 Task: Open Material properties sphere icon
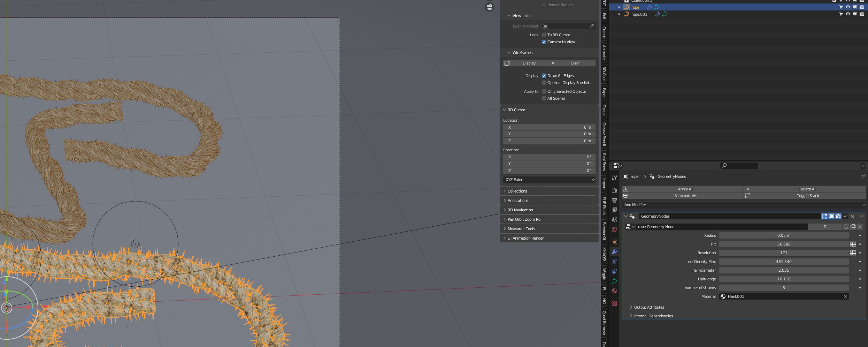pos(614,291)
